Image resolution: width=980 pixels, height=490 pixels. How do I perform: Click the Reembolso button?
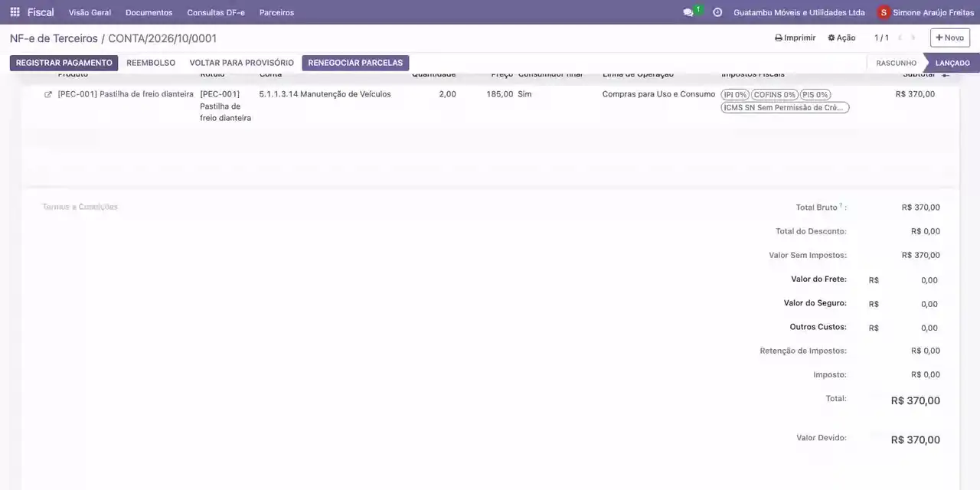(x=151, y=63)
